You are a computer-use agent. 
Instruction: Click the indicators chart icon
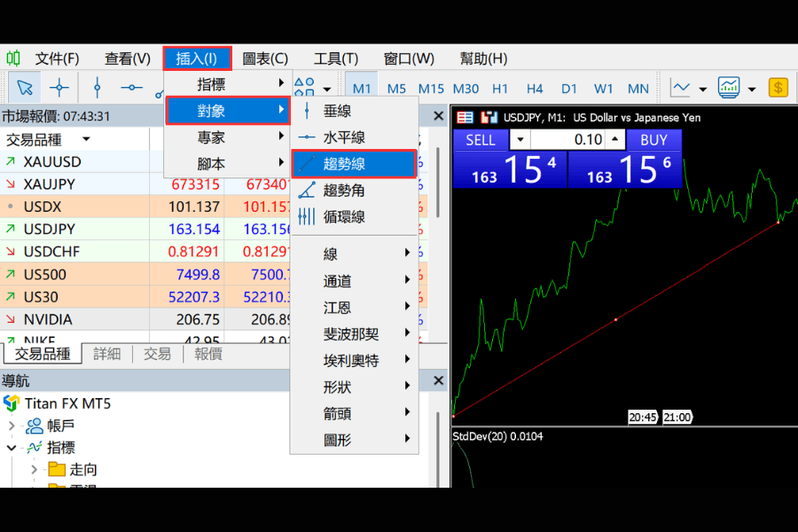[x=729, y=88]
